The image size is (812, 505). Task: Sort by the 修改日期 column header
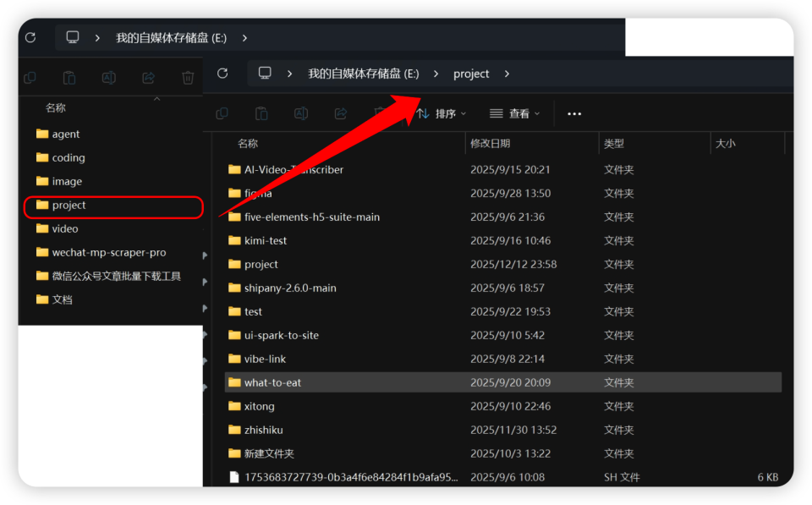(x=491, y=144)
